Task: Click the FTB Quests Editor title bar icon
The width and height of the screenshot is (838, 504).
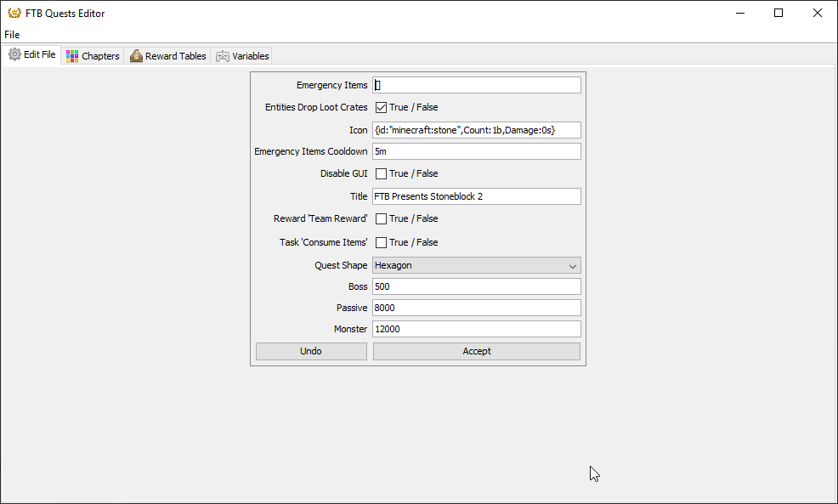Action: 14,14
